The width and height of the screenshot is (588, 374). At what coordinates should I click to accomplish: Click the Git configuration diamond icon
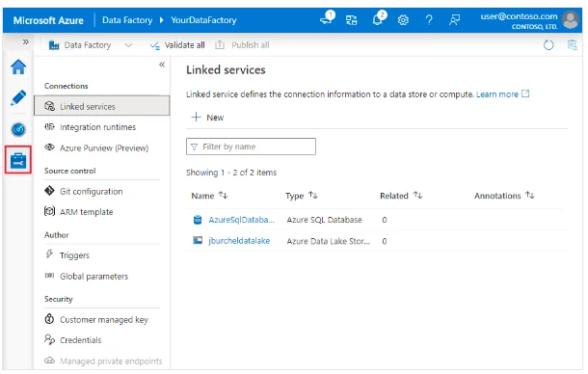tap(49, 191)
